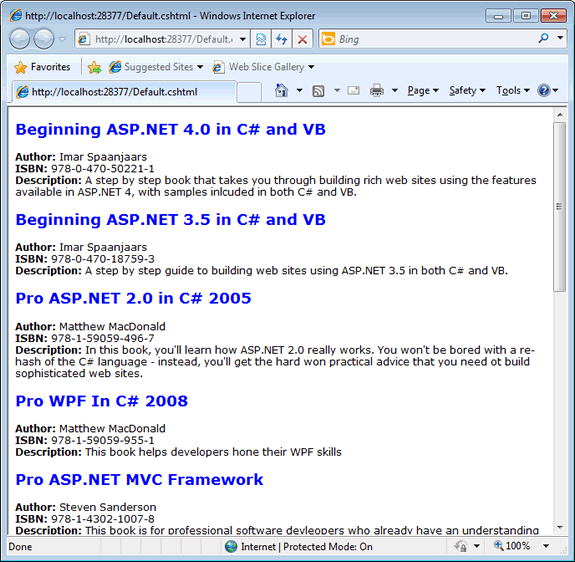
Task: Open Beginning ASP.NET 3.5 in C# and VB
Action: [171, 220]
